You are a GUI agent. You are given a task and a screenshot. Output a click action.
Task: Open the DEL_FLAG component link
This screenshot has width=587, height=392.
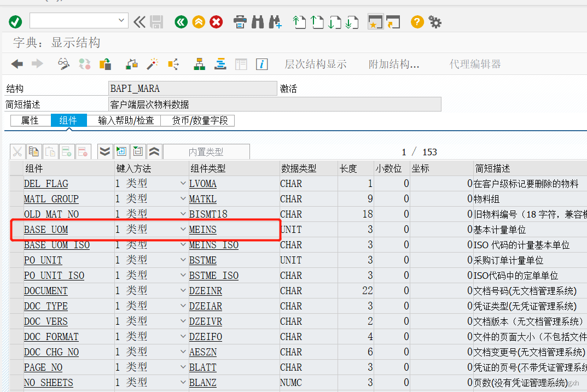(x=46, y=184)
